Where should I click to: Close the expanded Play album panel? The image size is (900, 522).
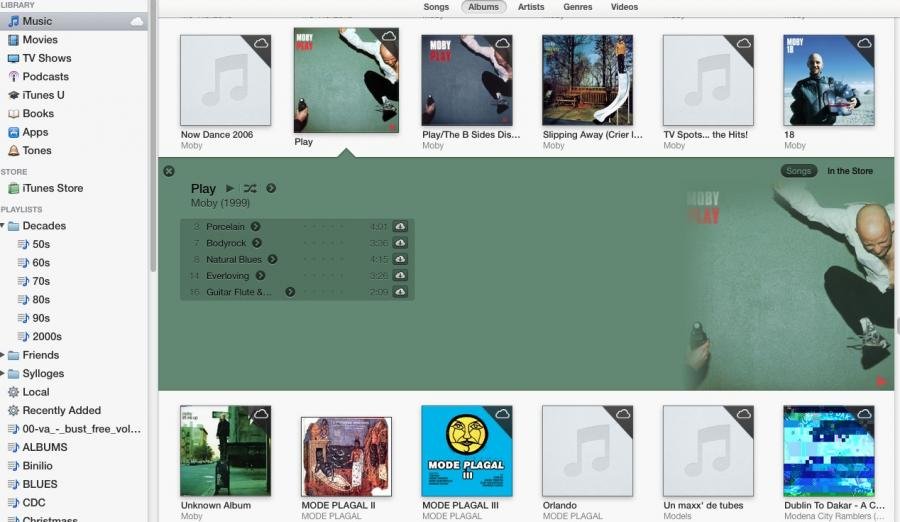coord(169,171)
